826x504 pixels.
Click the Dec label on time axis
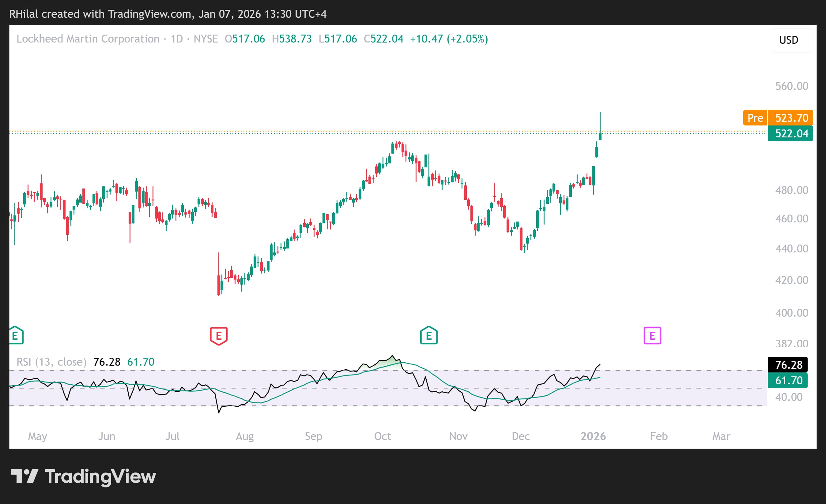[521, 436]
